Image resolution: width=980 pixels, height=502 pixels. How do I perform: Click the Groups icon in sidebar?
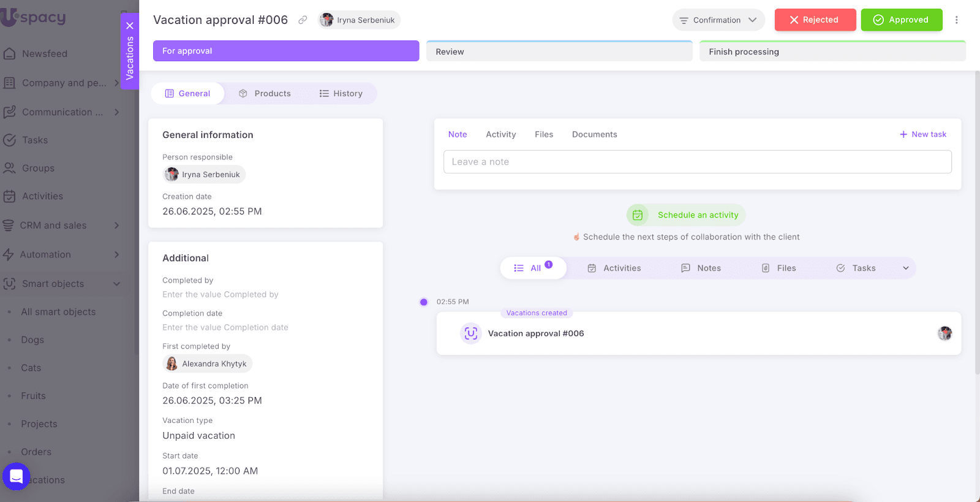[x=9, y=168]
